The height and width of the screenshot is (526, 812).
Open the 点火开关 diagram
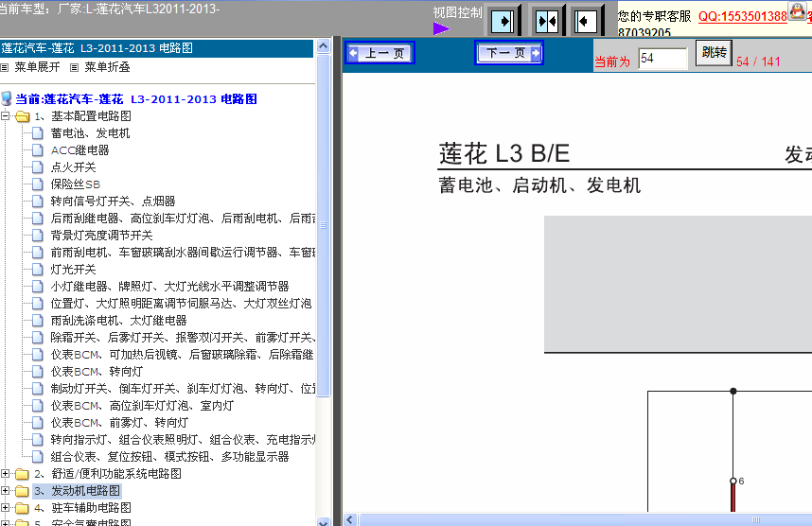[x=73, y=167]
